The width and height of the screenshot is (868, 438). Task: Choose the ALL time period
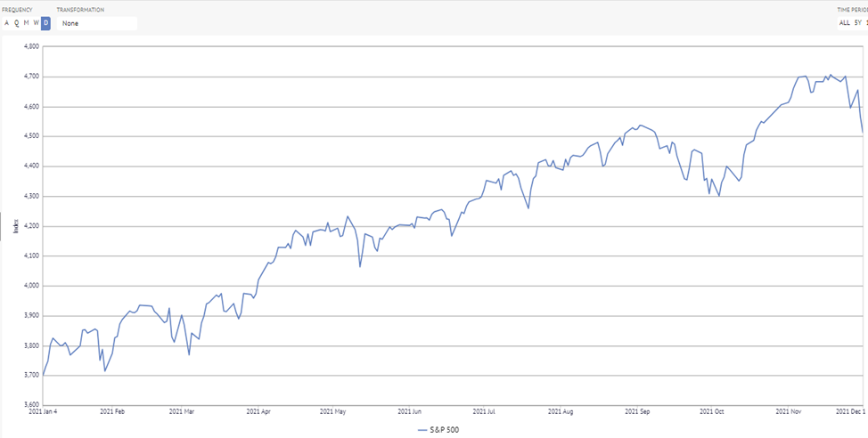[x=844, y=22]
